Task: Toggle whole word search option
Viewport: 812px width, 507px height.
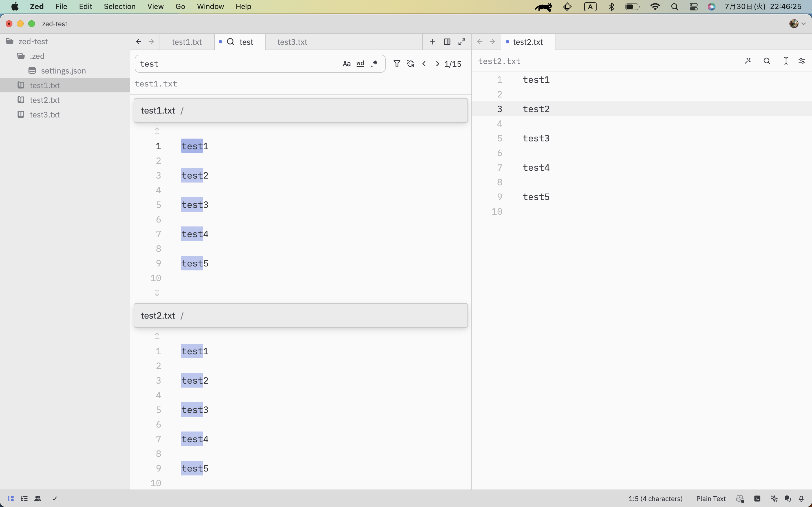Action: 360,64
